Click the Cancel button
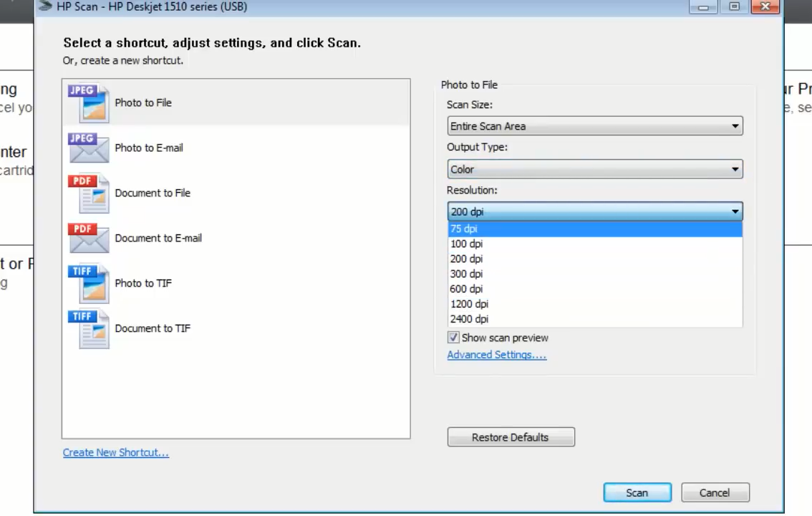This screenshot has width=812, height=516. point(715,492)
